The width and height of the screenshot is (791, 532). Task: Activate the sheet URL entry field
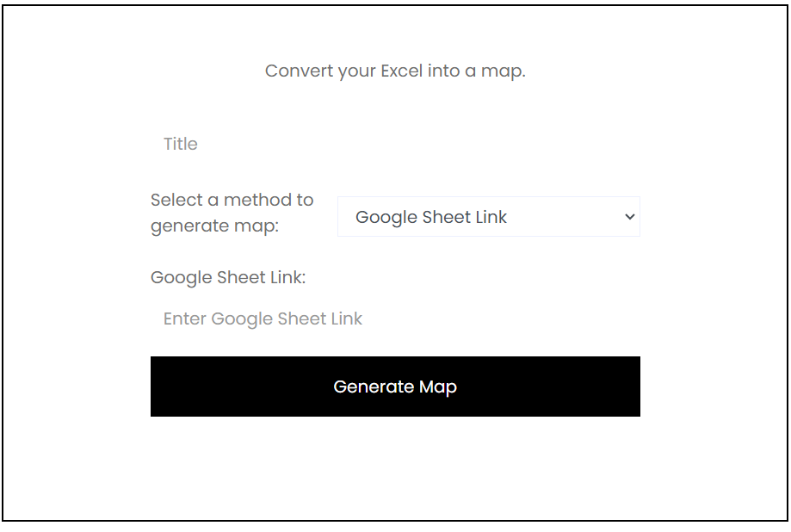click(395, 319)
